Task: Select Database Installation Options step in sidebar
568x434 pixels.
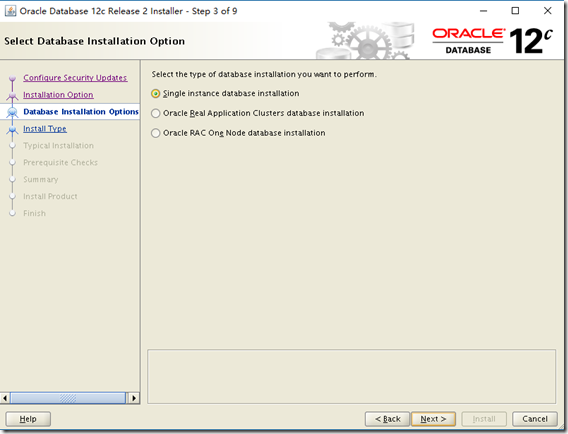Action: coord(81,112)
